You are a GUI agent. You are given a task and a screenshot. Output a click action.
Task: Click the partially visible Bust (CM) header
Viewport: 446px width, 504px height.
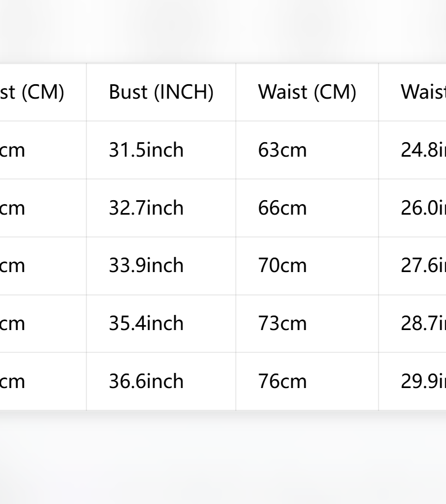click(43, 92)
